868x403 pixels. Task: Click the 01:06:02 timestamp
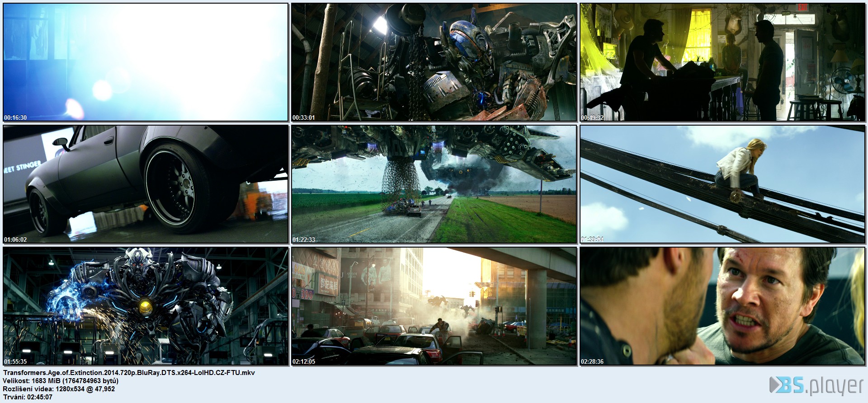[15, 239]
